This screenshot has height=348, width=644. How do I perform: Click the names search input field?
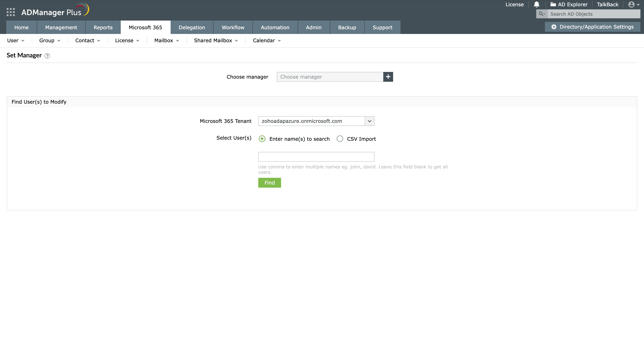click(316, 157)
